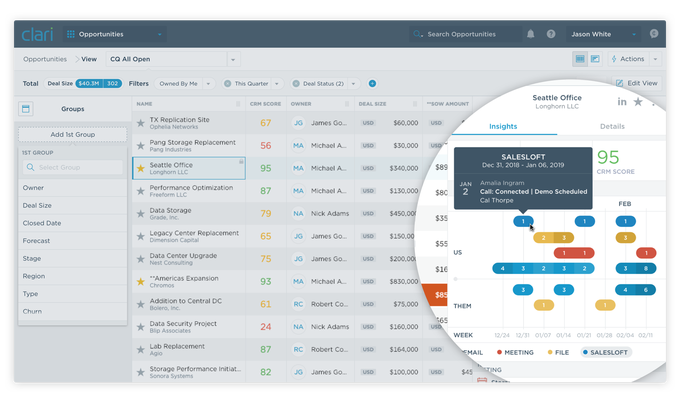
Task: Open the help question mark icon
Action: [551, 34]
